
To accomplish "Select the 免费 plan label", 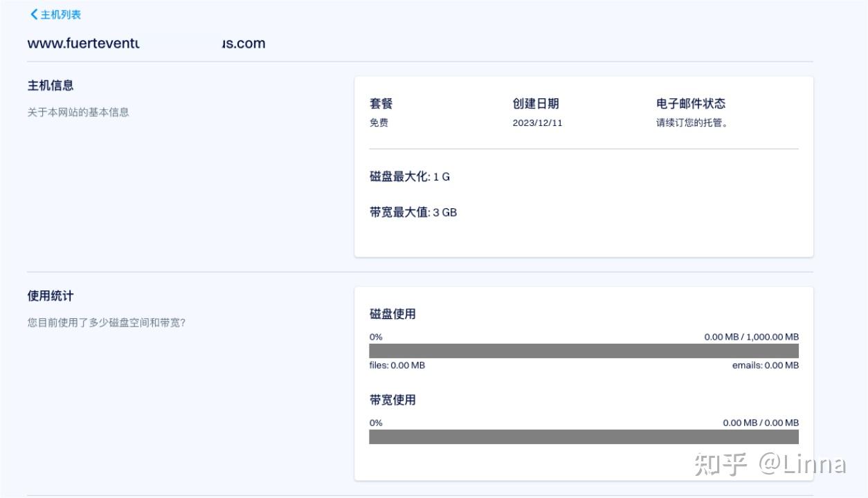I will tap(379, 122).
